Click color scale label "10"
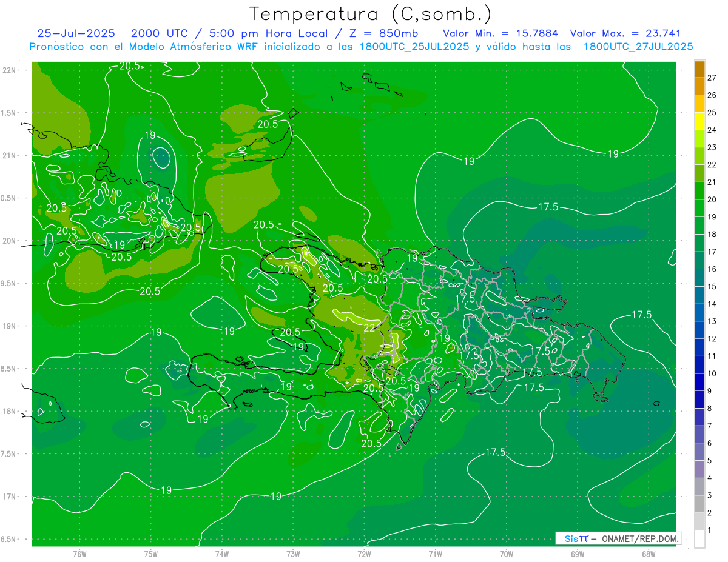This screenshot has height=562, width=728. pos(712,373)
